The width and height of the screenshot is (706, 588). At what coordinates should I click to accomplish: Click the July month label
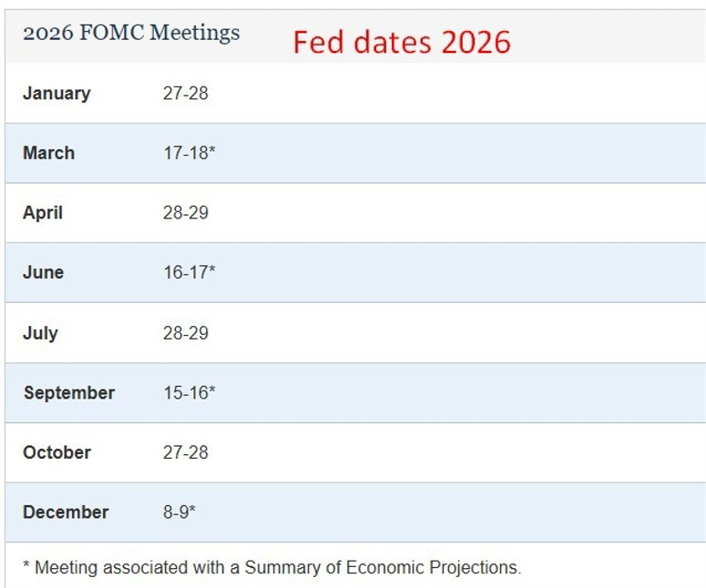click(x=39, y=332)
